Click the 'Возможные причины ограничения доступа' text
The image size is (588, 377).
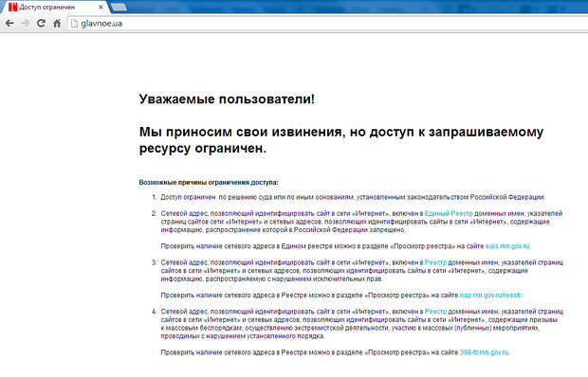pyautogui.click(x=209, y=182)
